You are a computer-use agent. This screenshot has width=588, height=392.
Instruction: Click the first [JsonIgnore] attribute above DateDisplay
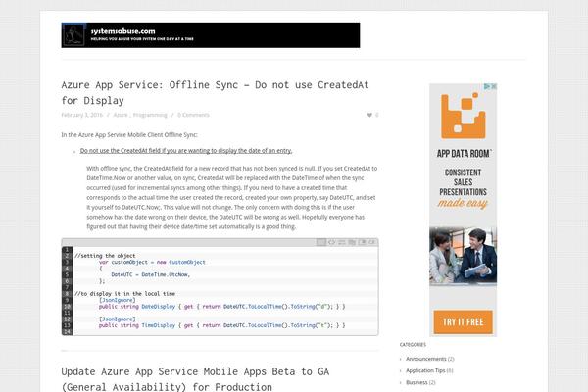(117, 300)
